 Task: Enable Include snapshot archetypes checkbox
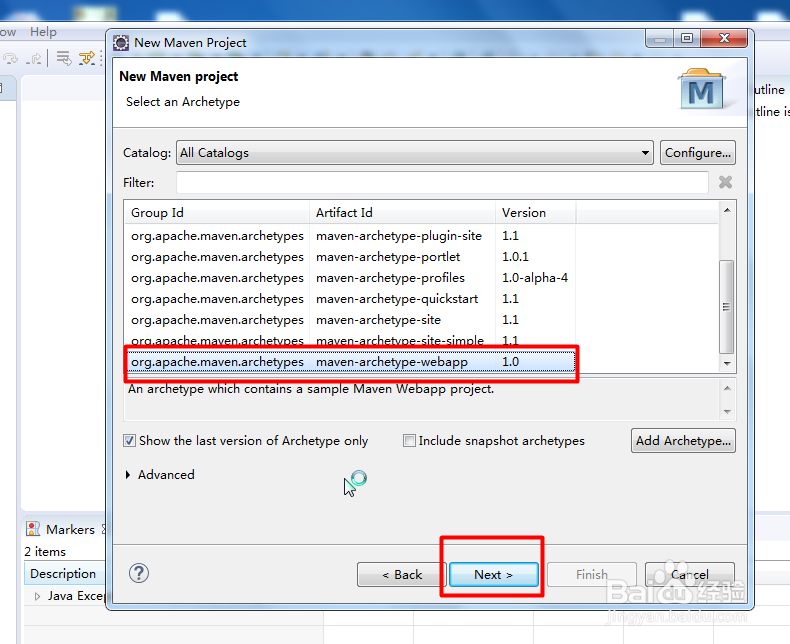[x=409, y=441]
